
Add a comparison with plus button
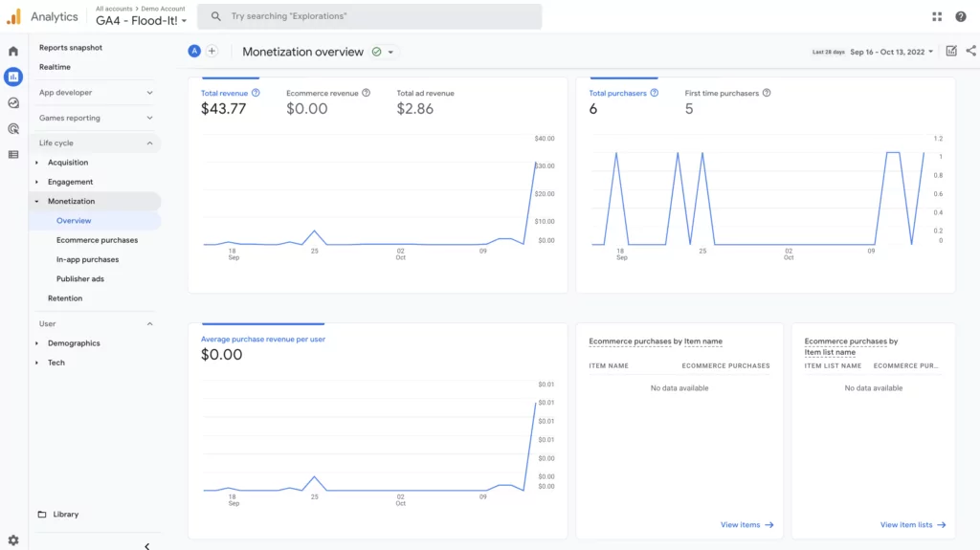[x=212, y=52]
